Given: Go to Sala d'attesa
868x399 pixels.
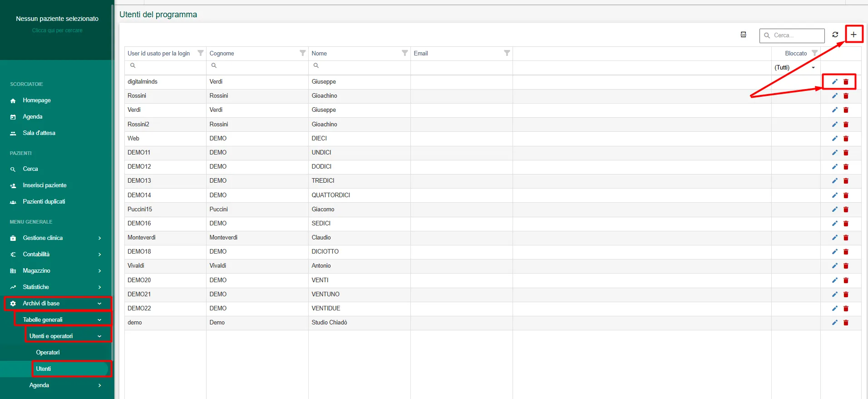Looking at the screenshot, I should pos(39,133).
